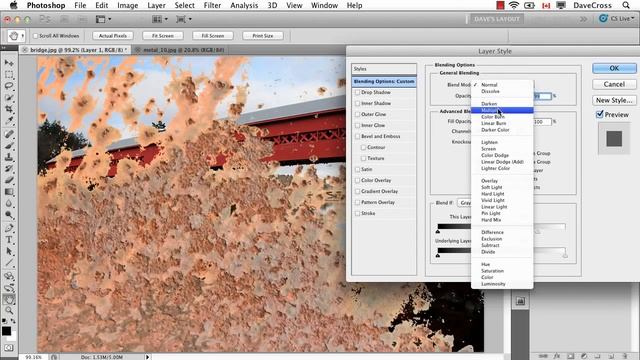Click the Fit Screen button
This screenshot has width=640, height=360.
[x=163, y=36]
